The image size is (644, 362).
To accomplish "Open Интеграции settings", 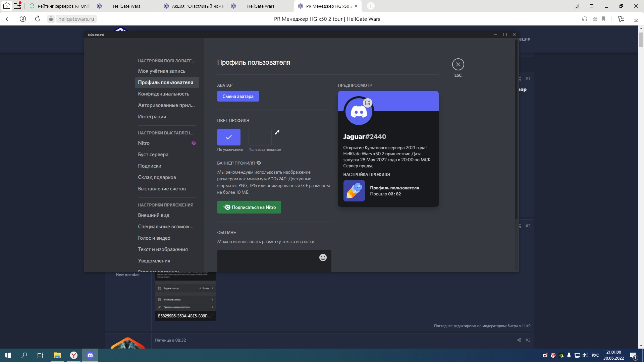I will tap(167, 117).
